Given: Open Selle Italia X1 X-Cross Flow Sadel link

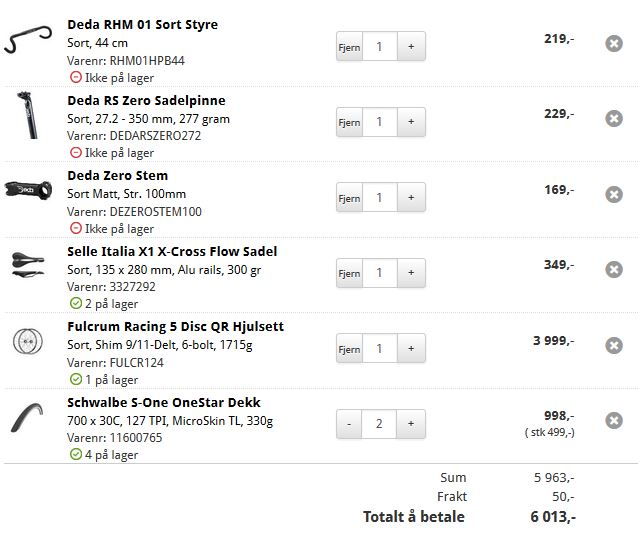Looking at the screenshot, I should [x=172, y=251].
